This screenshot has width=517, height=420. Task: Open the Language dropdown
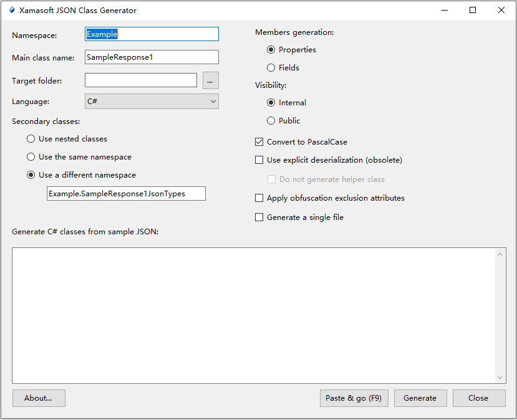[152, 101]
